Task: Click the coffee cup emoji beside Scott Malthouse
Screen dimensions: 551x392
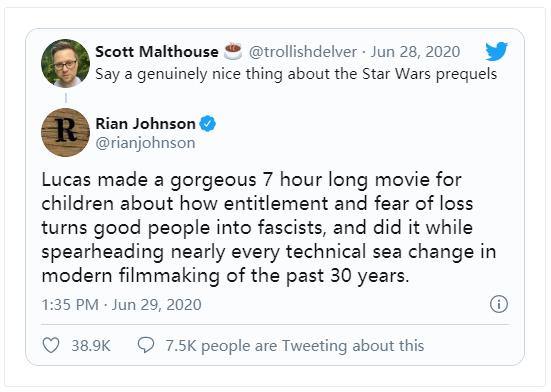Action: click(233, 52)
